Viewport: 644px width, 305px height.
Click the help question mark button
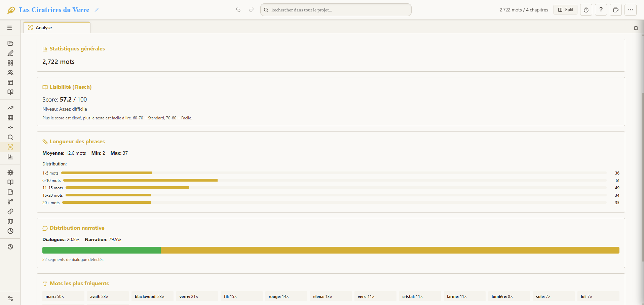(x=601, y=10)
